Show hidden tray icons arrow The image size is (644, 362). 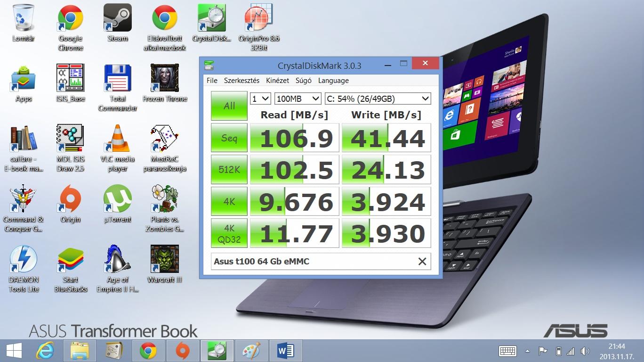coord(528,351)
